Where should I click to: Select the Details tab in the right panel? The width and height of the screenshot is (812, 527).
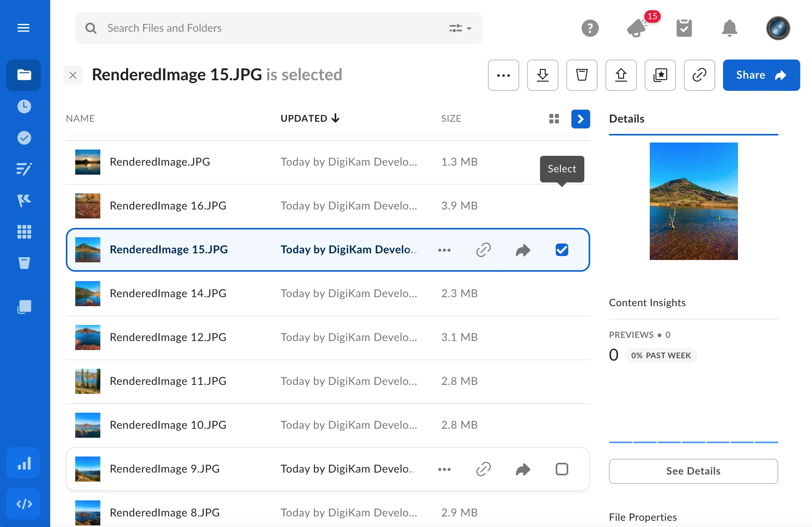pyautogui.click(x=626, y=119)
